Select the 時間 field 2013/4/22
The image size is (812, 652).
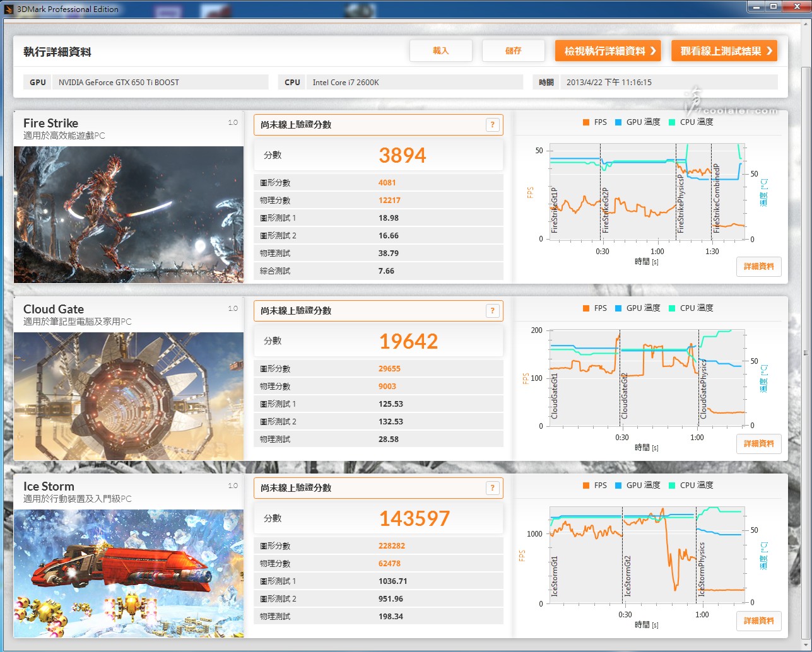pyautogui.click(x=669, y=82)
